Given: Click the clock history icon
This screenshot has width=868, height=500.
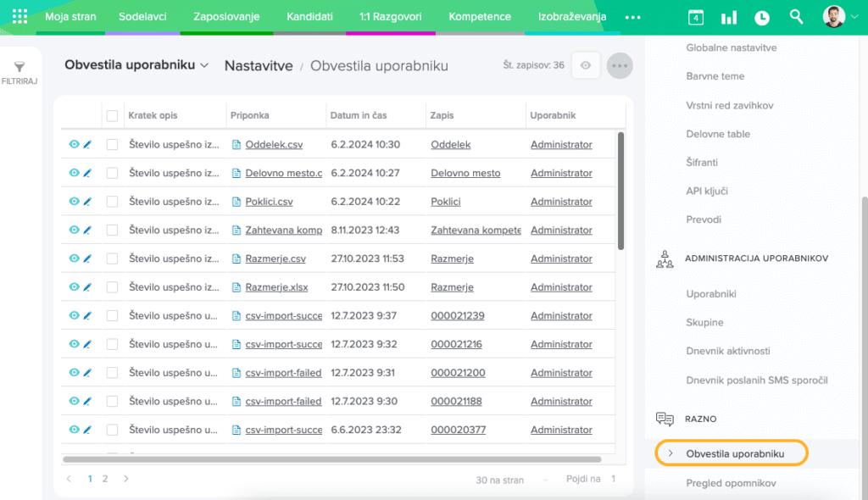Looking at the screenshot, I should (762, 17).
